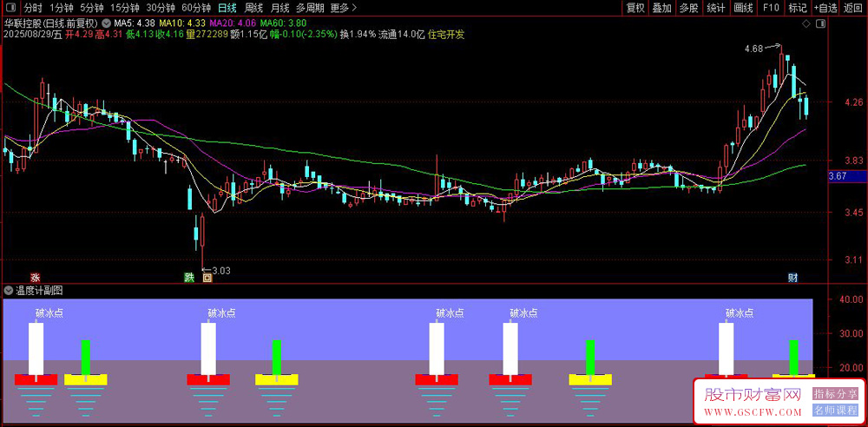Click the 4.68 high price label
The image size is (868, 427).
[754, 49]
